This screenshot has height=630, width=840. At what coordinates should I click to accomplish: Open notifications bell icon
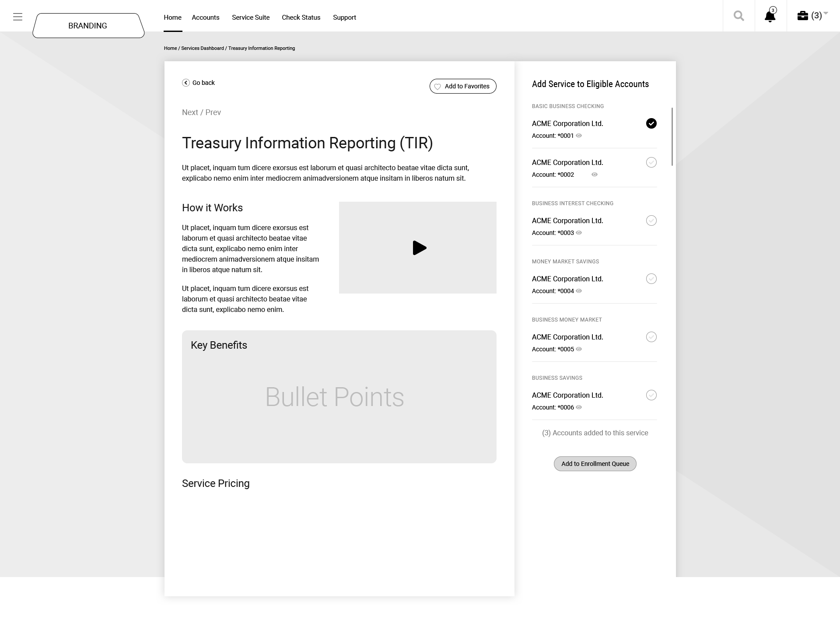[770, 16]
